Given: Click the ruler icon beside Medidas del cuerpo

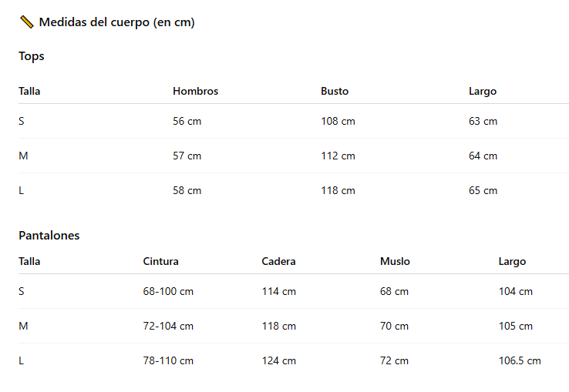Looking at the screenshot, I should coord(26,22).
